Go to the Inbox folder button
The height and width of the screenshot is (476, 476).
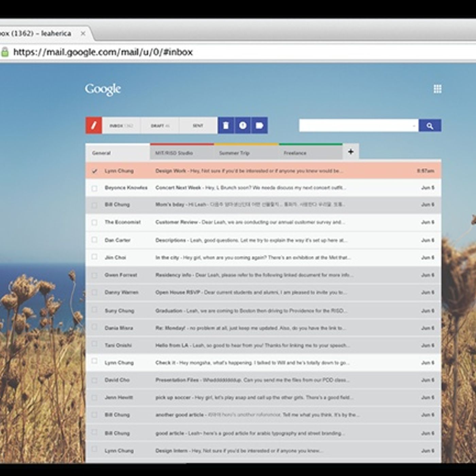pyautogui.click(x=121, y=125)
